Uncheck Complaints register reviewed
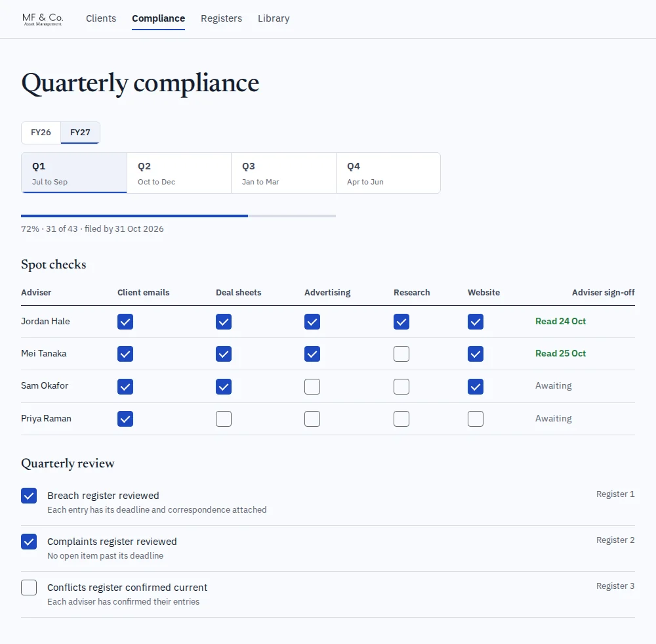 coord(29,542)
